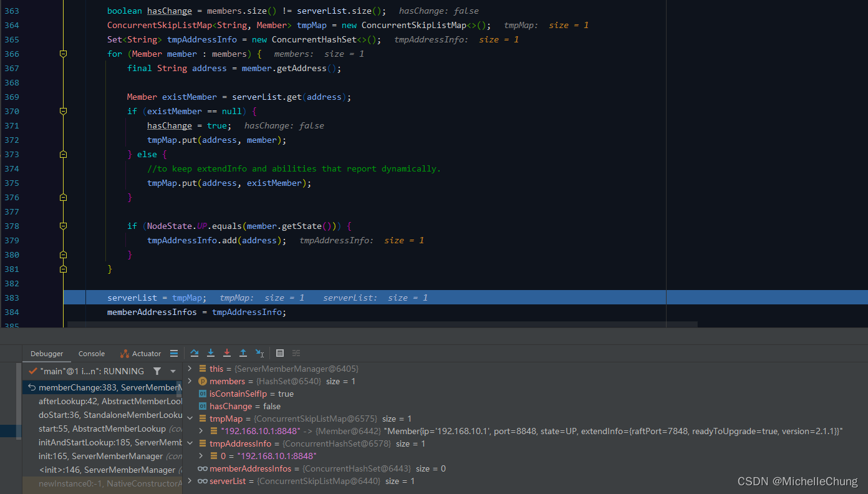Open the Evaluate Expression calculator icon

(x=280, y=353)
